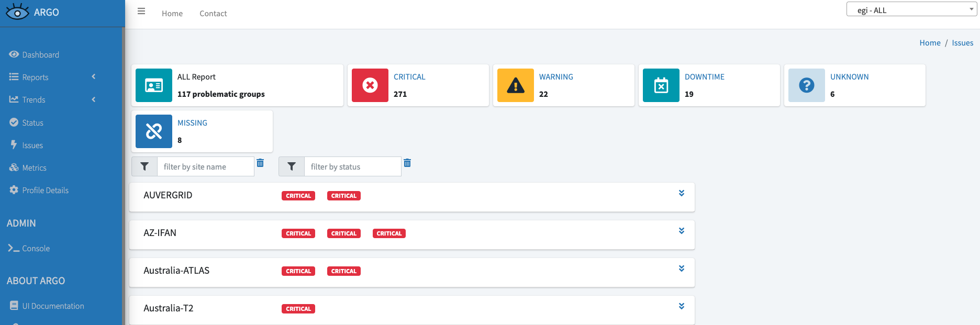Image resolution: width=980 pixels, height=325 pixels.
Task: Go to Dashboard in the sidebar
Action: coord(40,54)
